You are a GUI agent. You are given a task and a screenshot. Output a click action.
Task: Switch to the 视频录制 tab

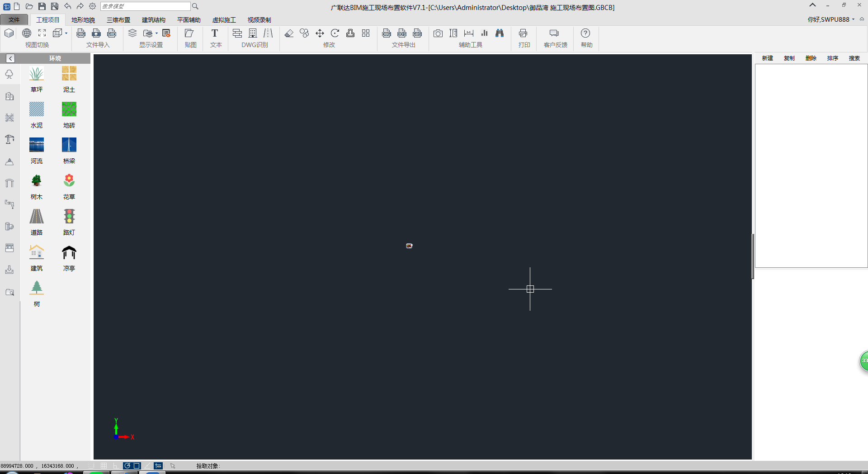pos(259,20)
